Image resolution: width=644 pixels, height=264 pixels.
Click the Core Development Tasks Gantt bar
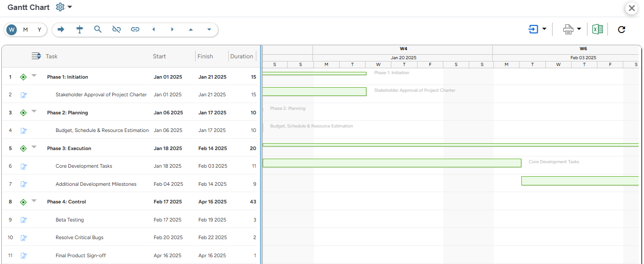(x=392, y=163)
